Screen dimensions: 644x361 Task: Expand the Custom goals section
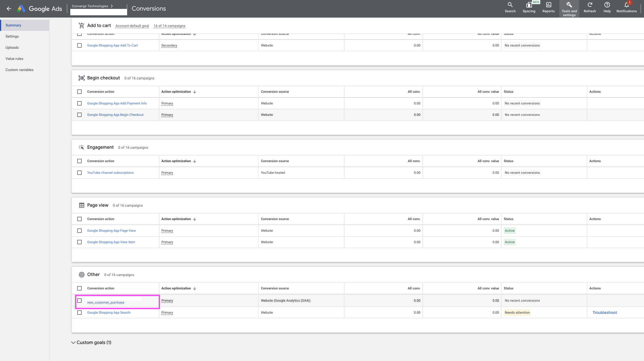(73, 343)
